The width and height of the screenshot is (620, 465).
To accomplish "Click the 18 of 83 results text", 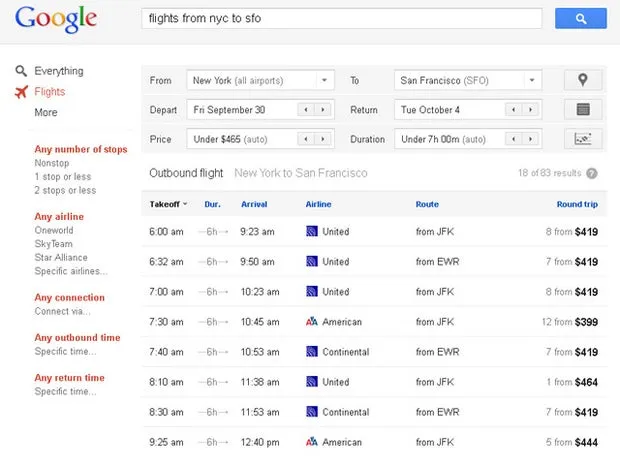I will pos(550,173).
